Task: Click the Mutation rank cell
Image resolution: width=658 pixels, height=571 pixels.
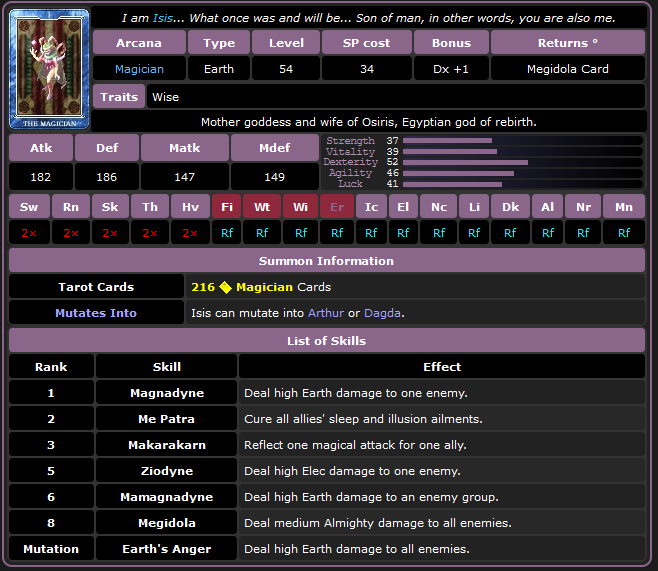Action: coord(51,549)
